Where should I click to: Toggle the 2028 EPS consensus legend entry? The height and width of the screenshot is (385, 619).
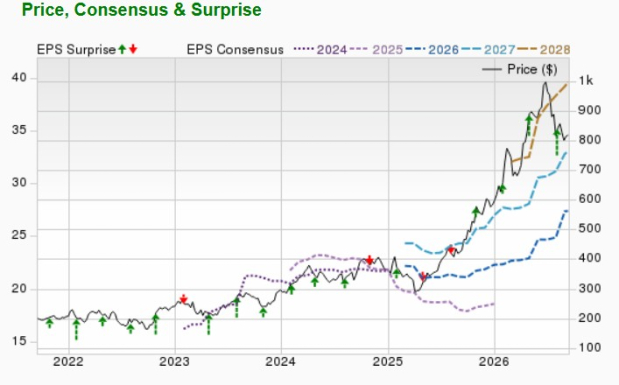(544, 50)
